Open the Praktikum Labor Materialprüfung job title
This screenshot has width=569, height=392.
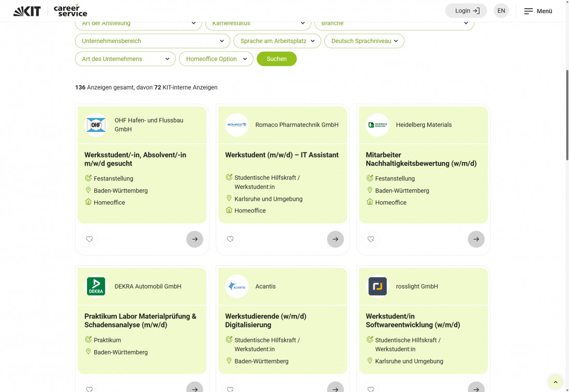click(140, 321)
